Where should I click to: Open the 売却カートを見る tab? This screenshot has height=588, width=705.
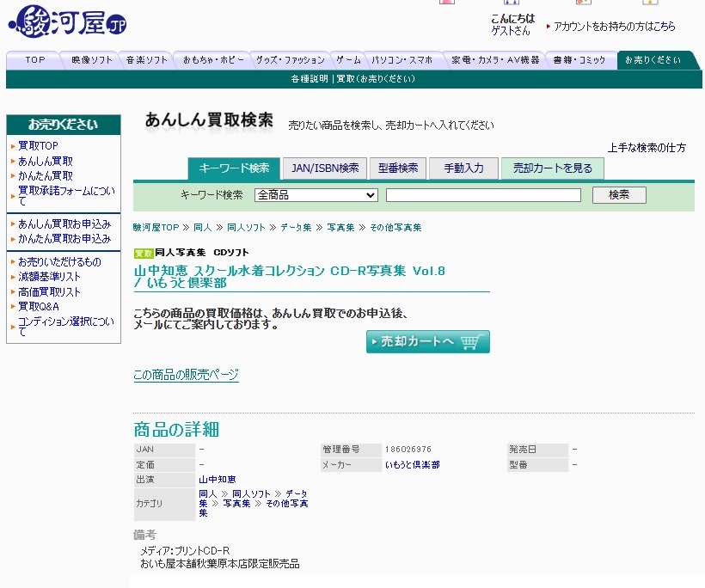point(552,168)
